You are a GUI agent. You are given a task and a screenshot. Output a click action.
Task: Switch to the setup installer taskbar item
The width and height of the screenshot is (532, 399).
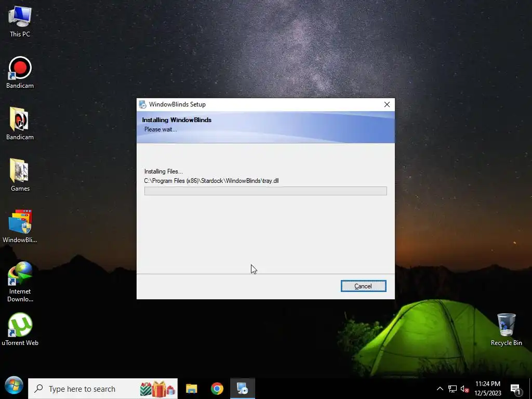[x=243, y=389]
